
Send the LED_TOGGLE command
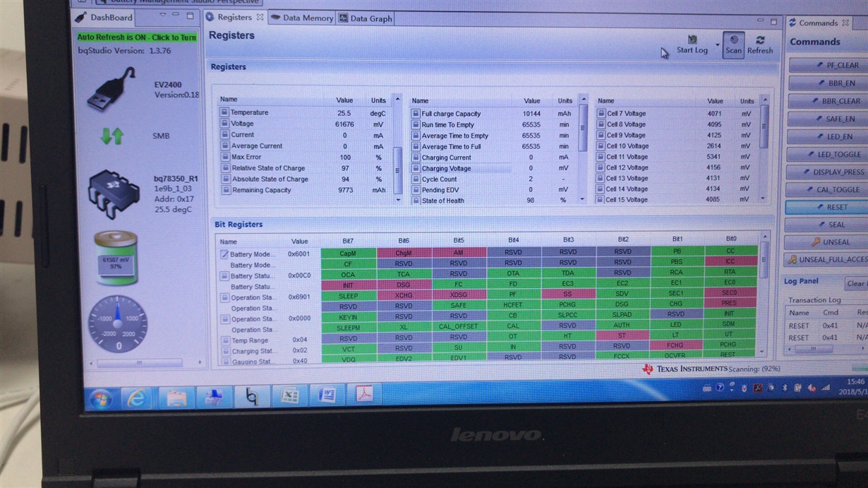831,154
